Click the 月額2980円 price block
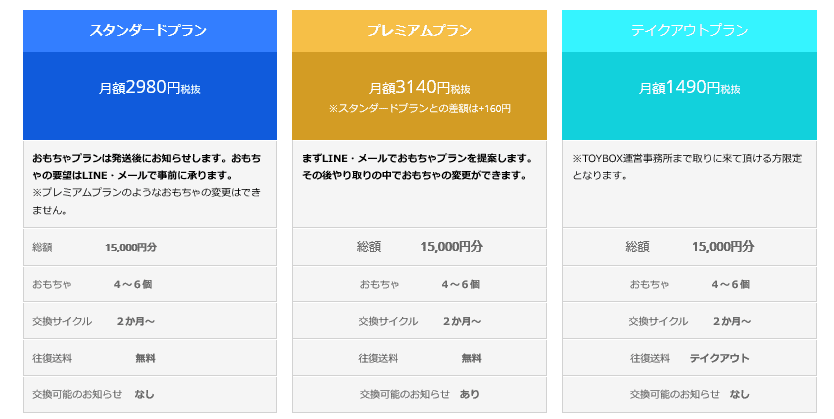834x419 pixels. 149,88
